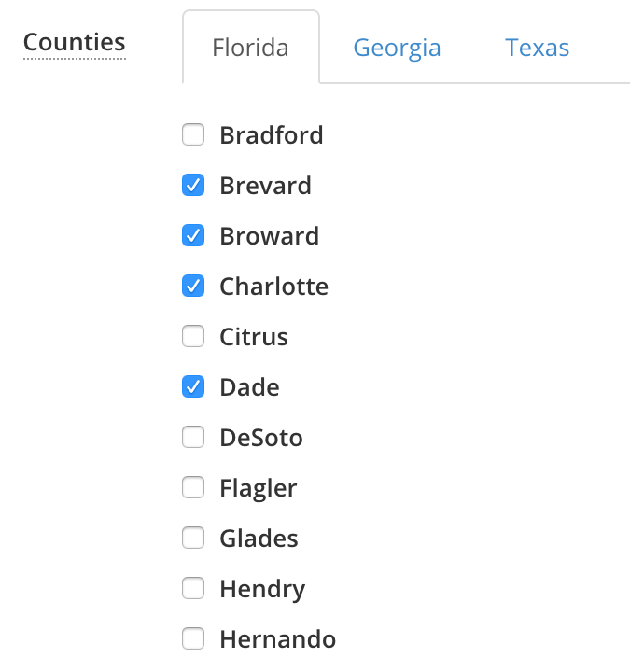This screenshot has height=672, width=630.
Task: Check the Glades county box
Action: click(193, 538)
